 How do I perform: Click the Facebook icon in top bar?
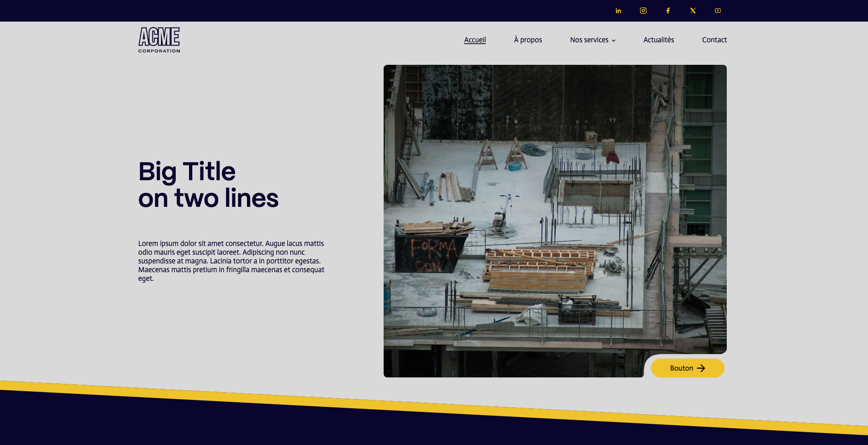coord(668,11)
